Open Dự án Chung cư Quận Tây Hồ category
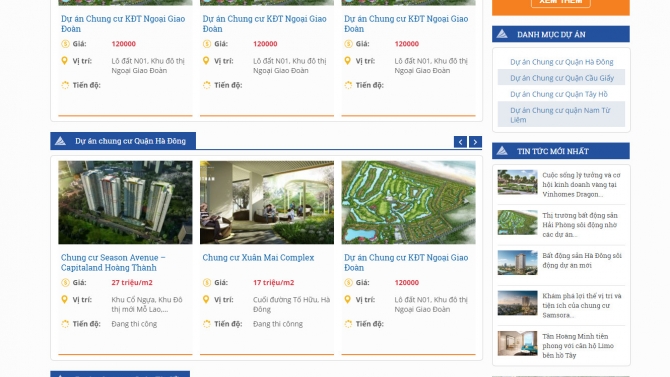 (x=559, y=94)
